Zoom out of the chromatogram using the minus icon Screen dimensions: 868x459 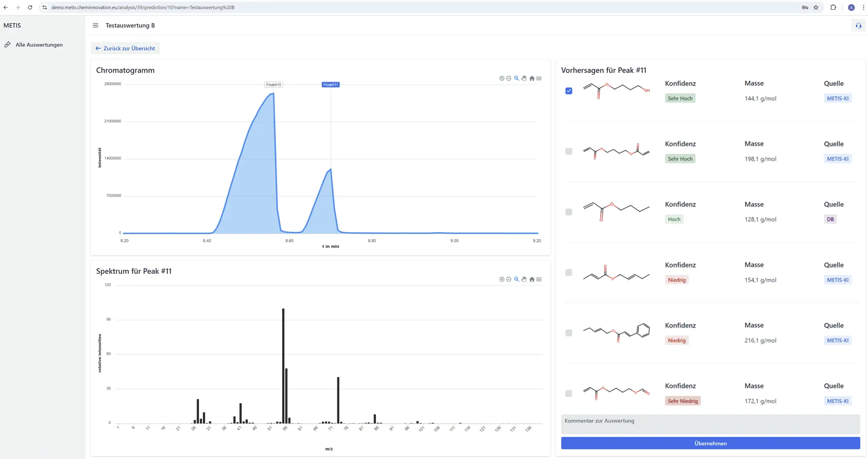[x=509, y=78]
